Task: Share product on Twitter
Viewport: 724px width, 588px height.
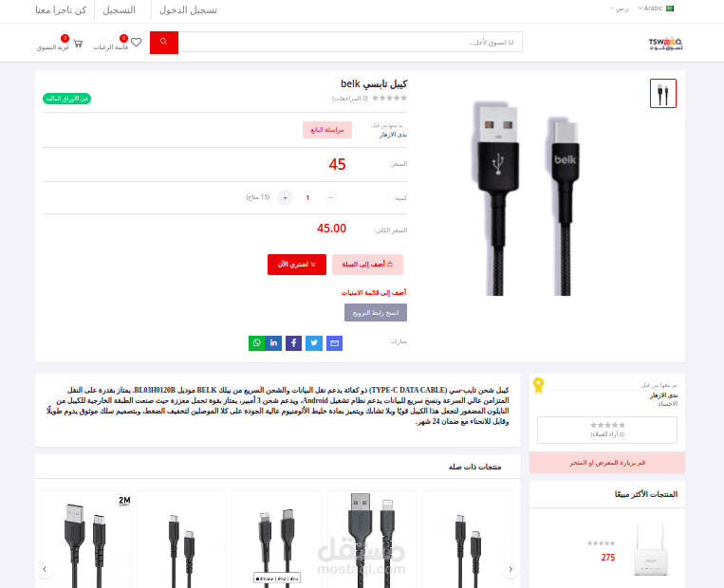Action: 314,343
